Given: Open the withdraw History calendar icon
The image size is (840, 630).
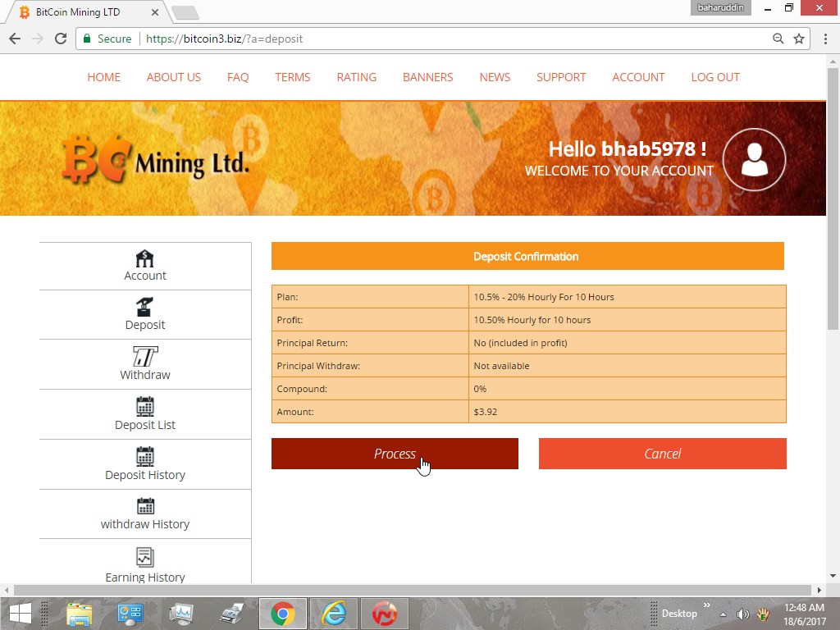Looking at the screenshot, I should (145, 506).
